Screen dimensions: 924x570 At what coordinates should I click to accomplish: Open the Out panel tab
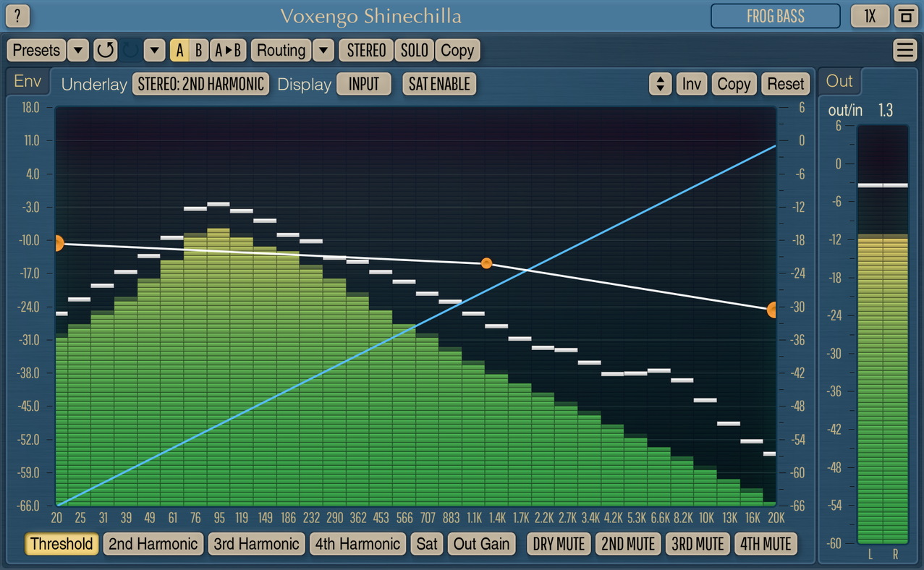839,81
